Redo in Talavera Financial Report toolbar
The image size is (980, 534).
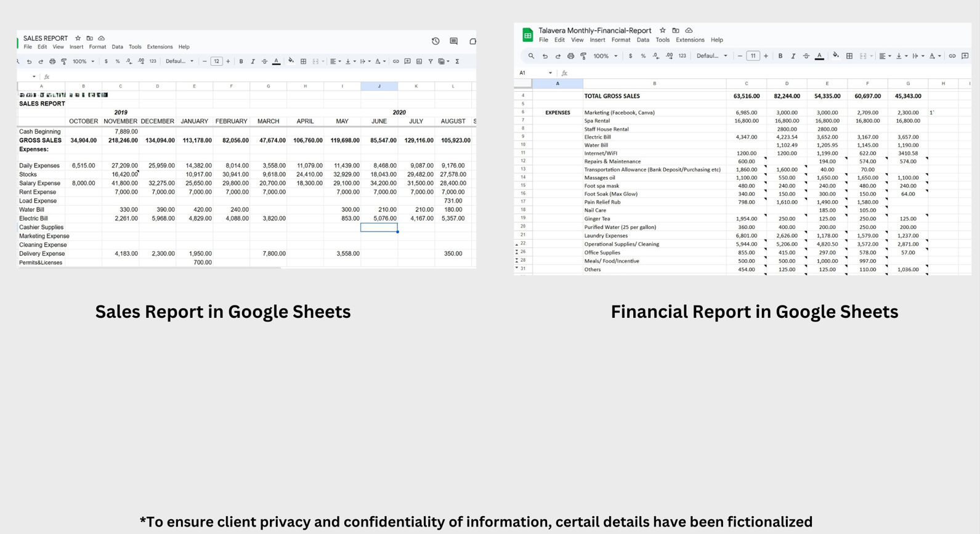[558, 56]
